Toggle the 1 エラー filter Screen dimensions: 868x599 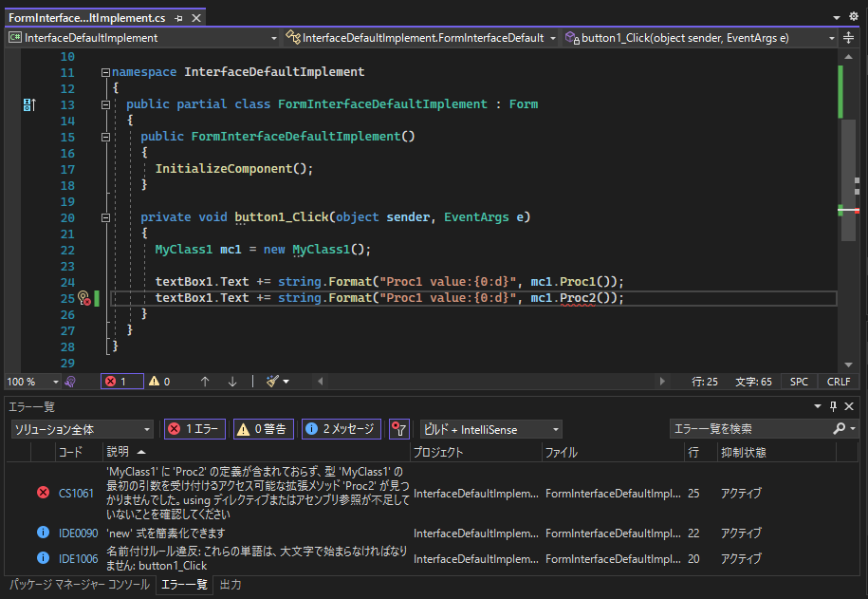(x=194, y=429)
